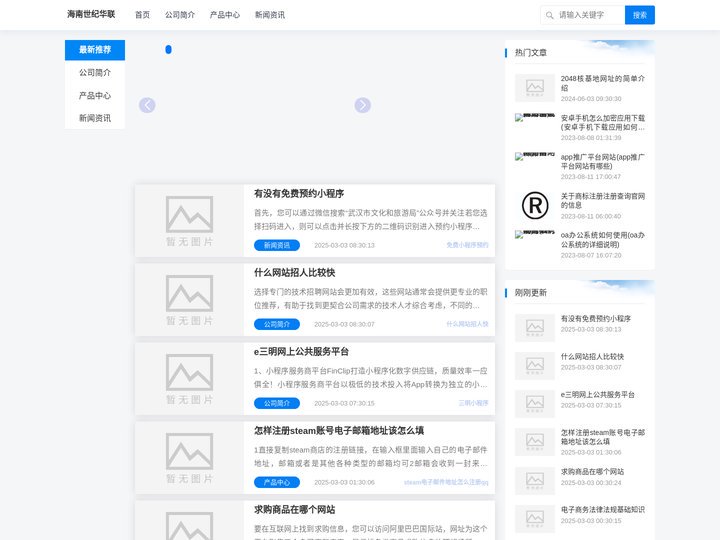The width and height of the screenshot is (720, 540).
Task: Open hot article 关于商标注册注册查询官网的信息
Action: [602, 201]
